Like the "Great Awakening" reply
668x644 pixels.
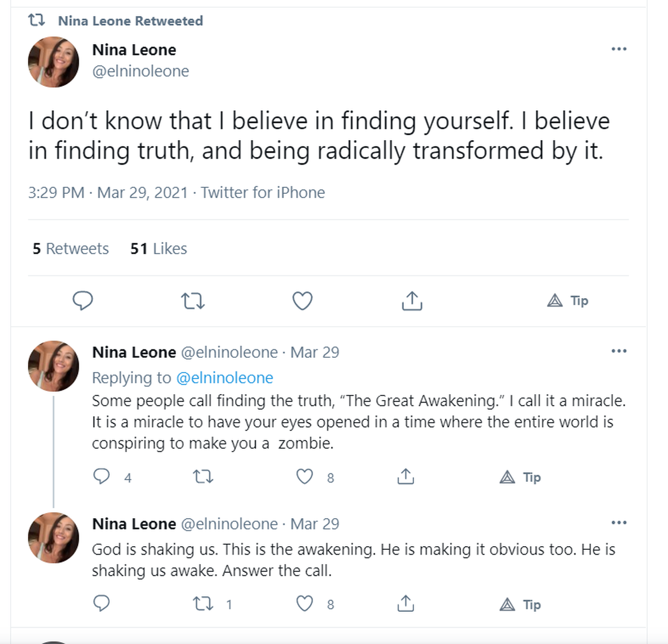[305, 476]
